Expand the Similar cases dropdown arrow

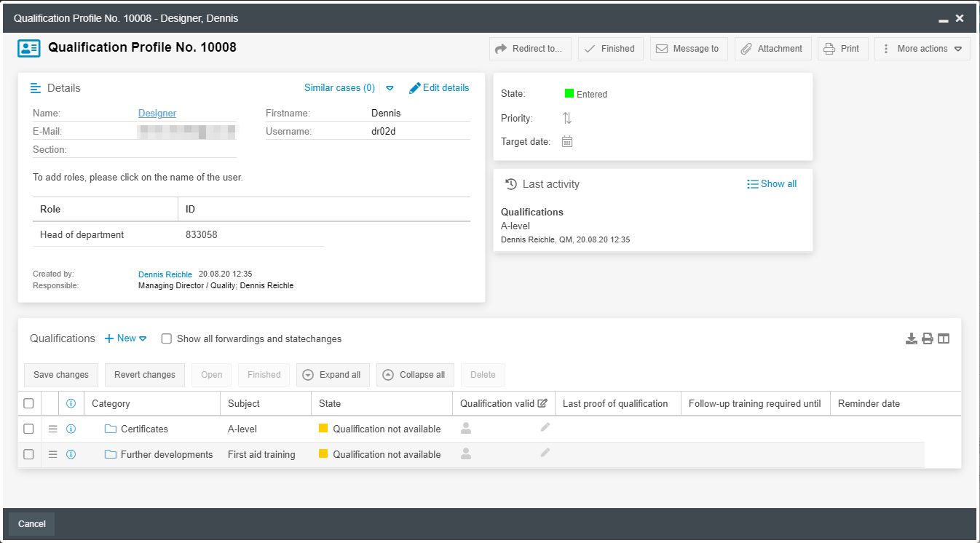(390, 88)
